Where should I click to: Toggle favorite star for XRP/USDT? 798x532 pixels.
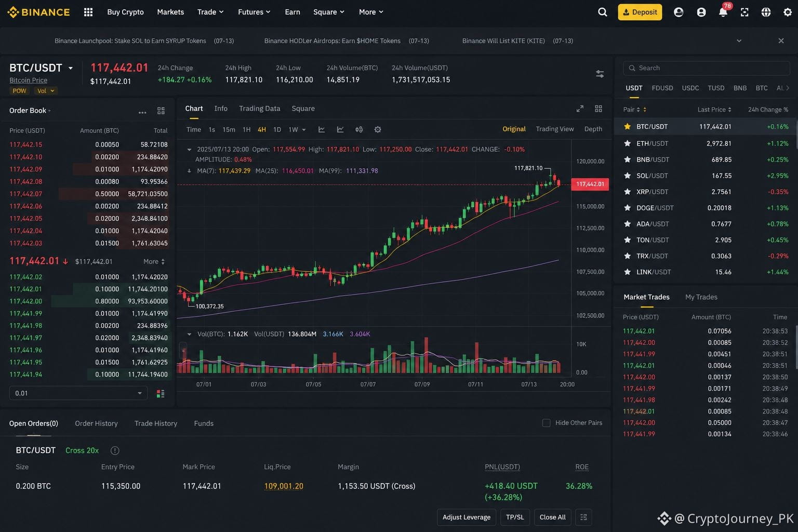(628, 192)
